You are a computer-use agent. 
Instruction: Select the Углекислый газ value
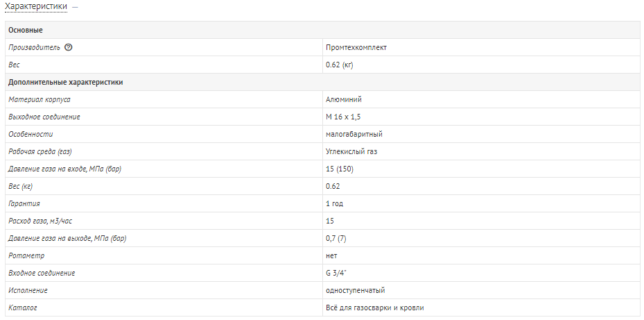pyautogui.click(x=351, y=151)
